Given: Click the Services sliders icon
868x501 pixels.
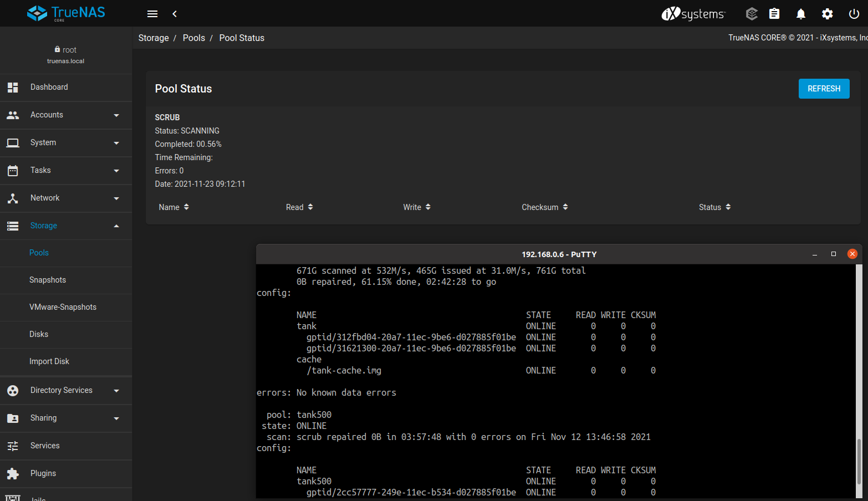Looking at the screenshot, I should pos(13,446).
